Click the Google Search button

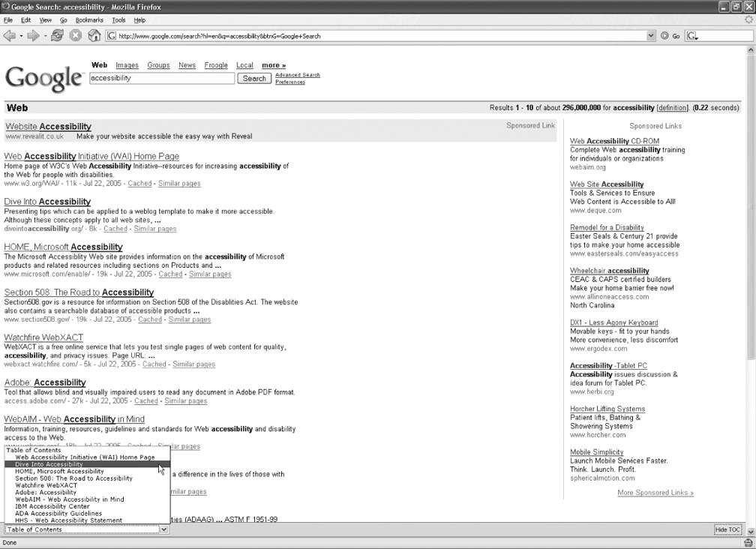[254, 78]
